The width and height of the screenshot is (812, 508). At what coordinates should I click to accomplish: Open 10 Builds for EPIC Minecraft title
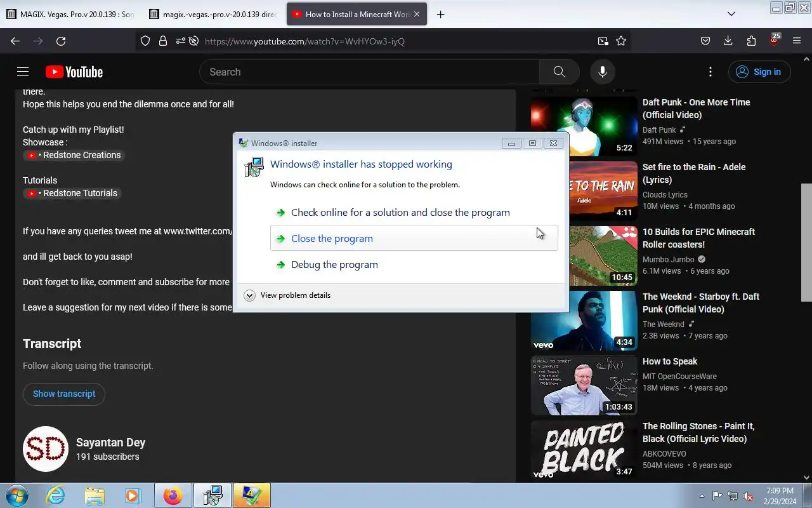click(698, 238)
